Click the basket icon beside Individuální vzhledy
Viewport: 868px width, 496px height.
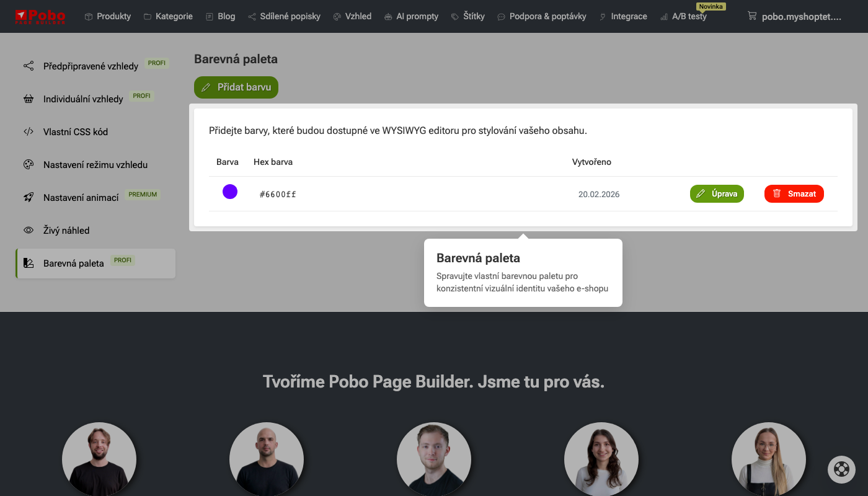pos(29,99)
